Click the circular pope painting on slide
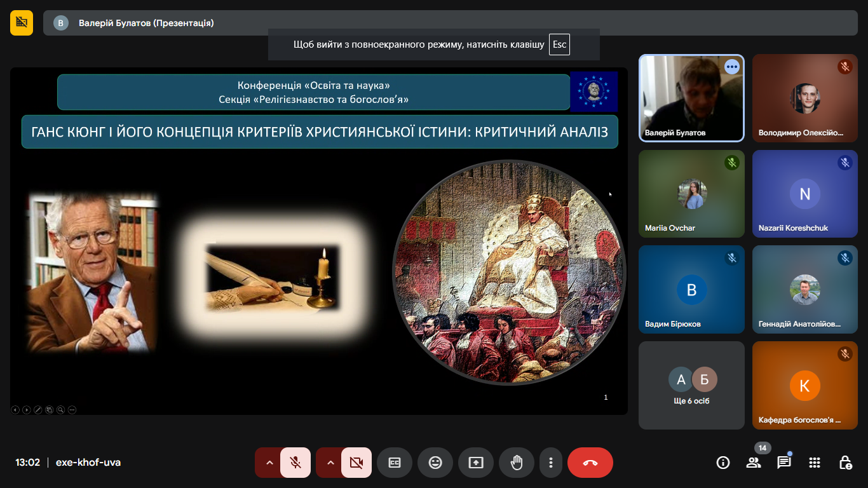 [x=509, y=272]
